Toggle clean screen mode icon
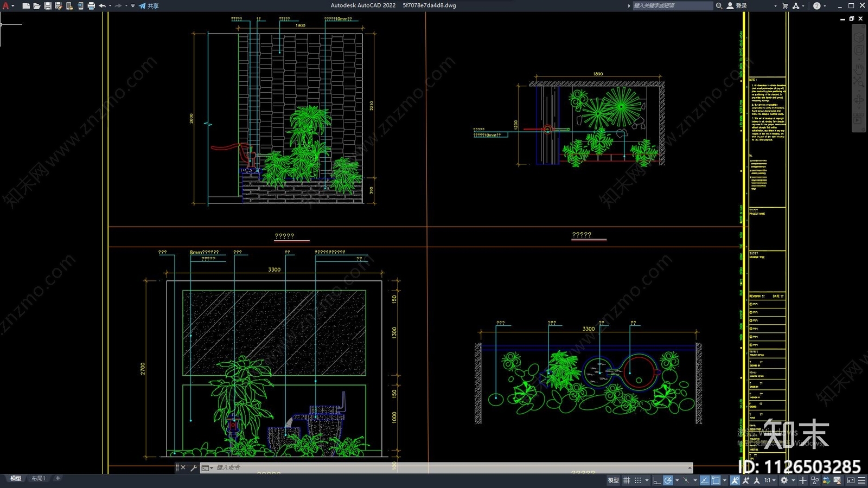868x488 pixels. pos(851,480)
